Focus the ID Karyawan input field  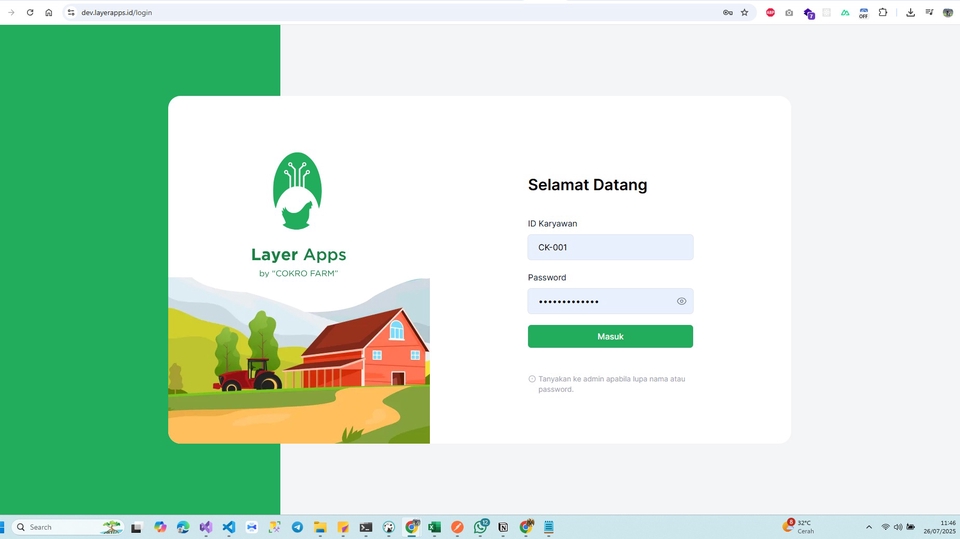tap(610, 247)
